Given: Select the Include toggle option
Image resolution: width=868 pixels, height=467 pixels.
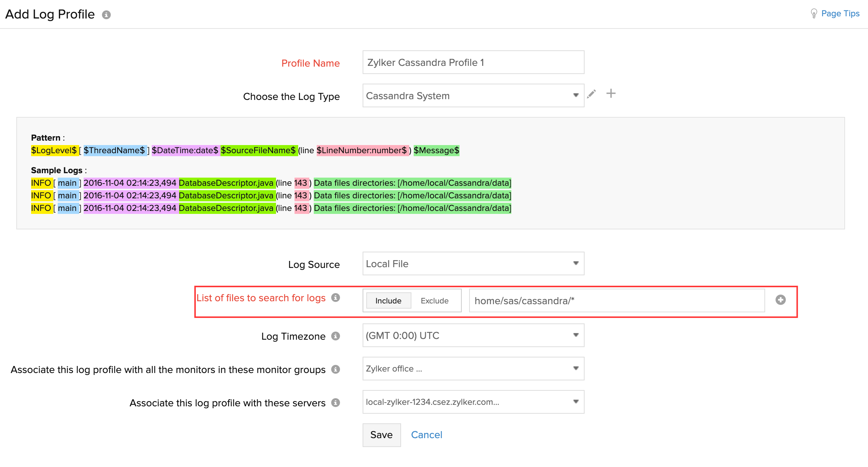Looking at the screenshot, I should (x=388, y=301).
